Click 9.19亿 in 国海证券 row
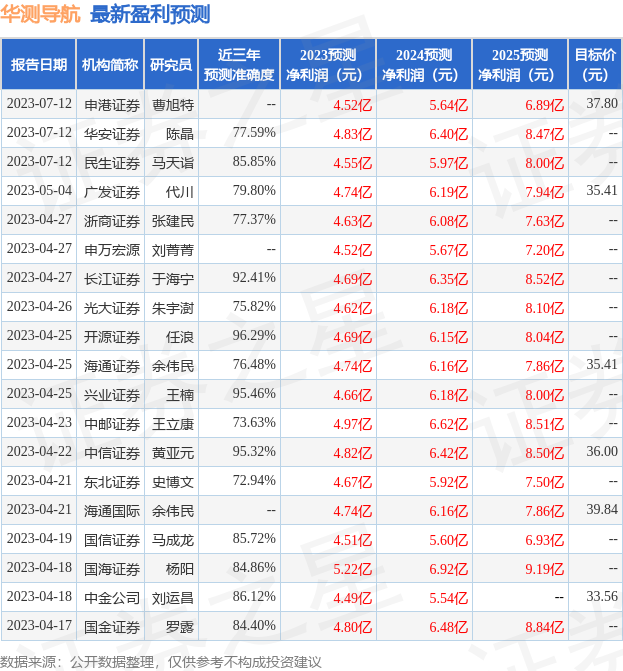623x671 pixels. [544, 569]
